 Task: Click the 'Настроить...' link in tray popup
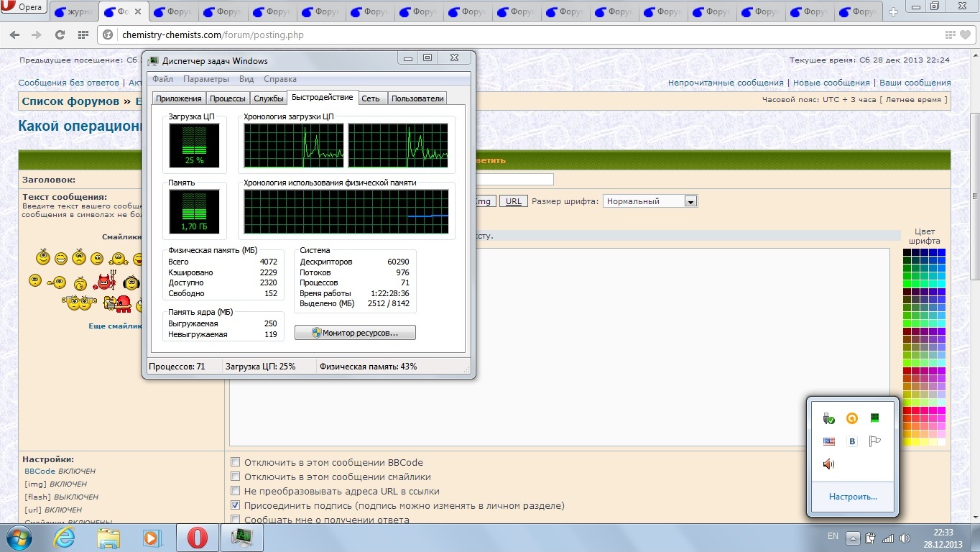[x=852, y=497]
